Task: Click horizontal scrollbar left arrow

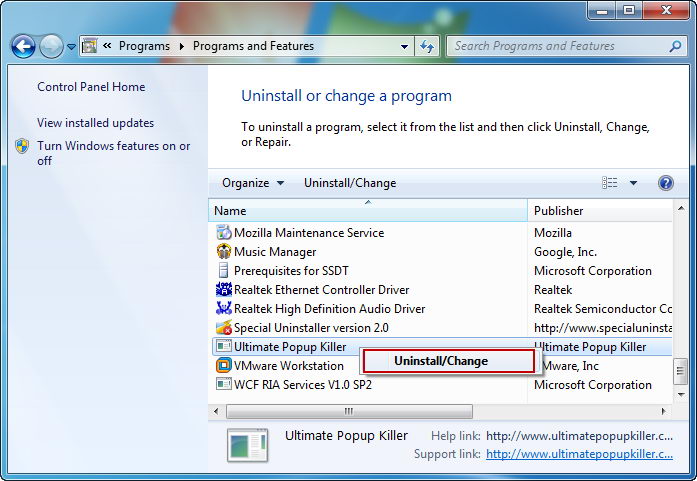Action: click(x=216, y=411)
